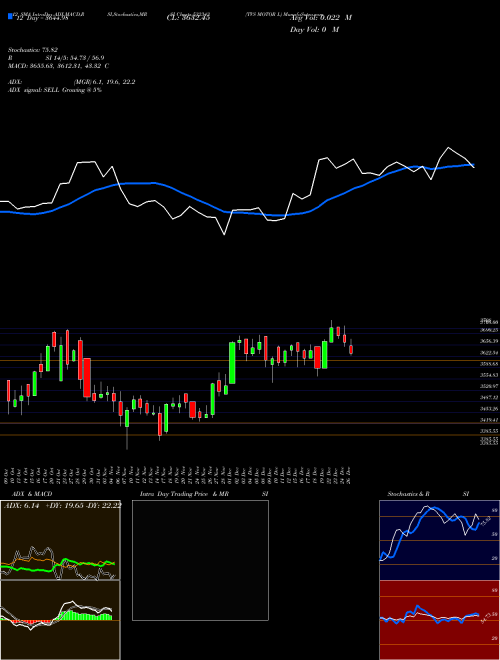Click the '12 Day = 3644.98' SMA label
Viewport: 500px width, 660px height.
(x=42, y=18)
